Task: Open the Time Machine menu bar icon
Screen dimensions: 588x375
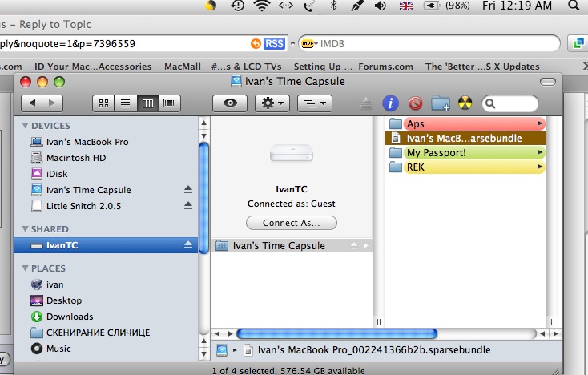Action: click(238, 6)
